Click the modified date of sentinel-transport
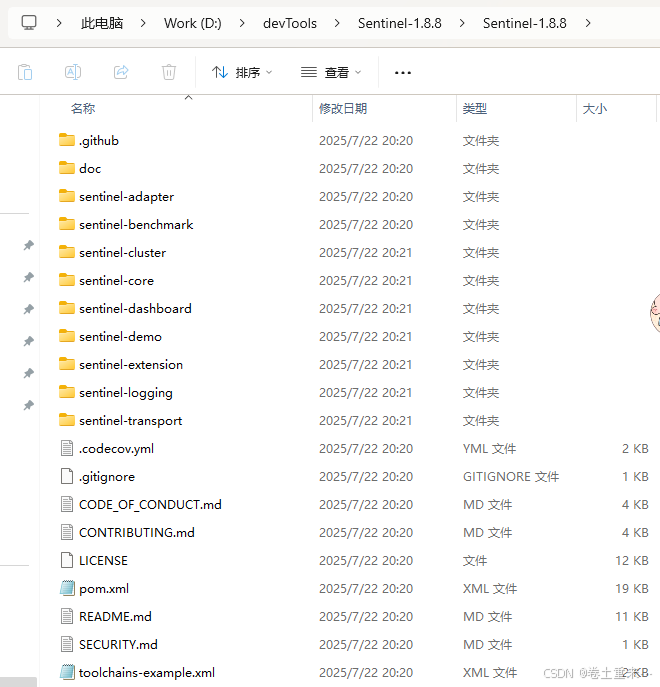The image size is (660, 687). click(x=365, y=421)
